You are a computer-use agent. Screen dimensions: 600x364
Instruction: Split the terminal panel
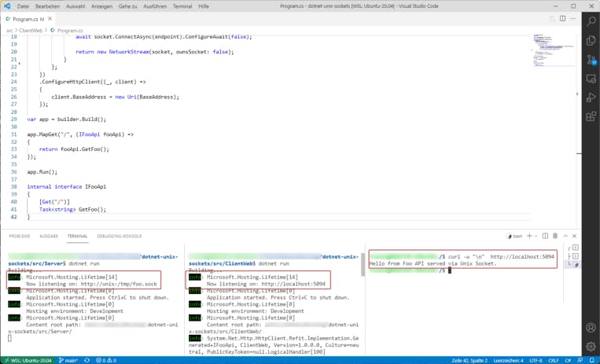(545, 236)
